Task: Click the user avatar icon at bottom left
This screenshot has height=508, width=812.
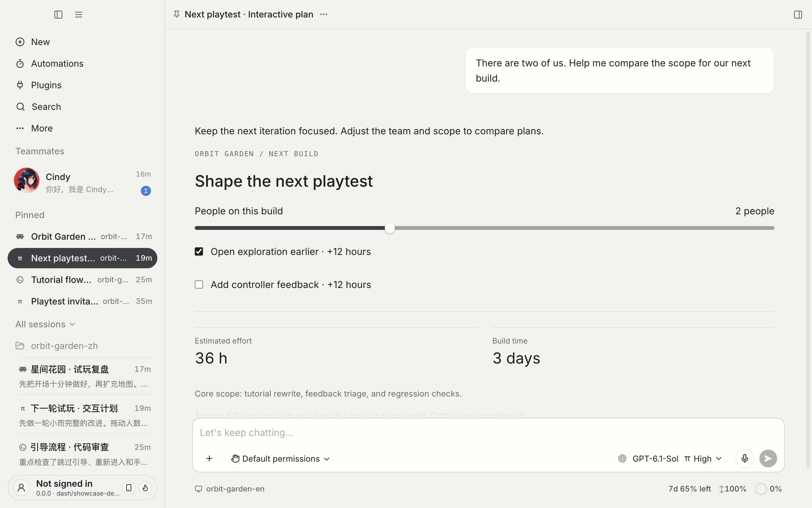Action: 21,488
